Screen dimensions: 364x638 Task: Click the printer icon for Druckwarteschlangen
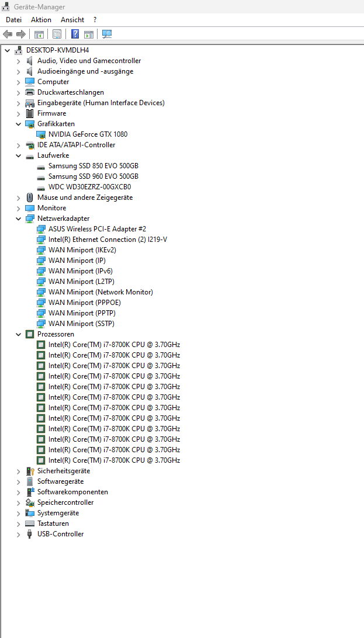tap(30, 92)
